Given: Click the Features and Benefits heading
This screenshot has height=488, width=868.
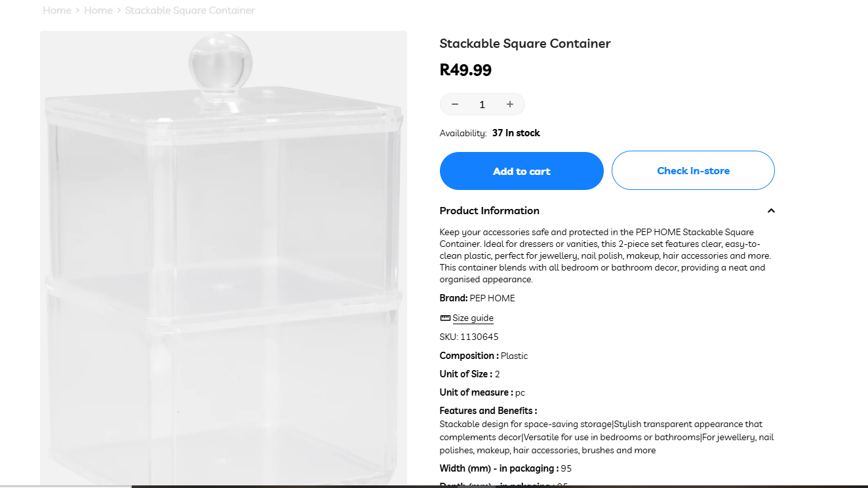Looking at the screenshot, I should click(488, 411).
